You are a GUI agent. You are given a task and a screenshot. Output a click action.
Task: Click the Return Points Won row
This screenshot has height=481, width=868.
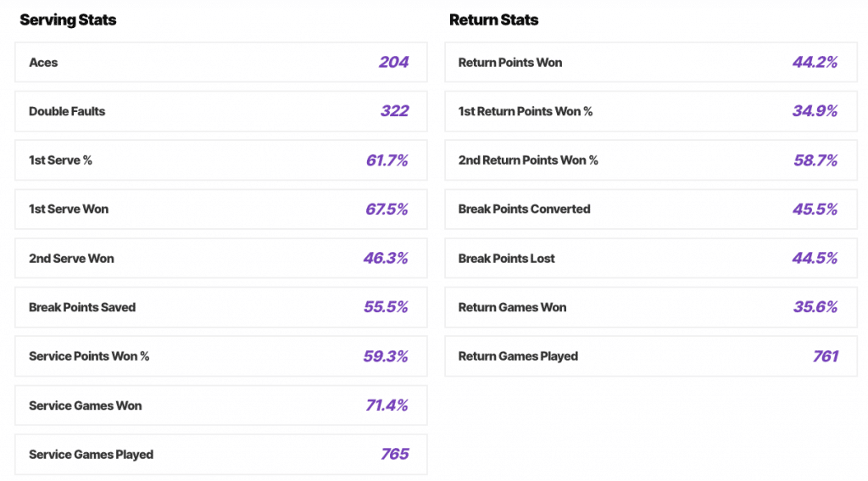(x=651, y=62)
